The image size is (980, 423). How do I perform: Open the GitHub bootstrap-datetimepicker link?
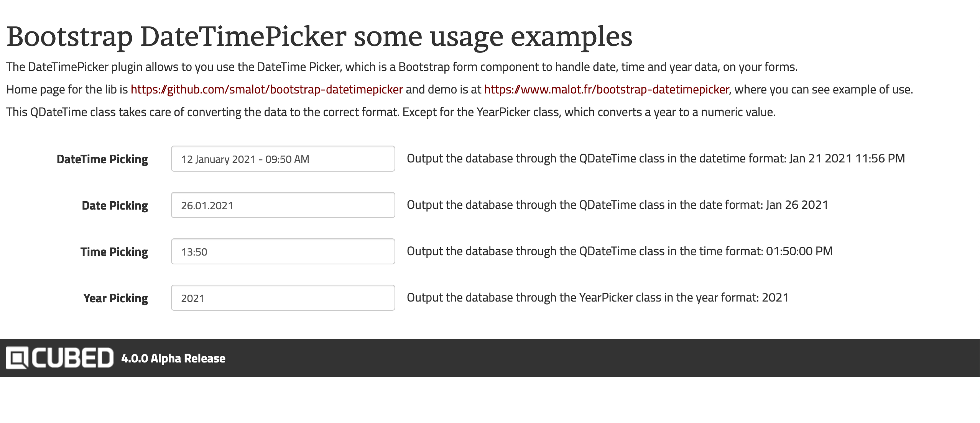[x=266, y=90]
